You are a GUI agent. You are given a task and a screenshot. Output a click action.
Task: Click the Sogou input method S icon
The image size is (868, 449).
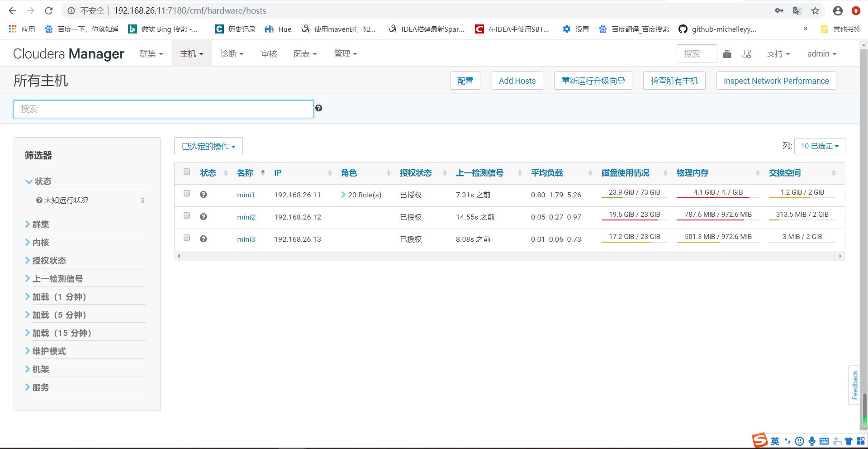click(x=760, y=440)
